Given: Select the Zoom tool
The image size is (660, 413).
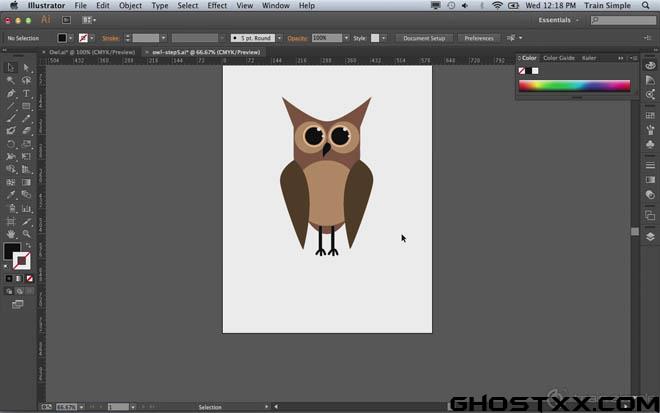Looking at the screenshot, I should point(26,234).
